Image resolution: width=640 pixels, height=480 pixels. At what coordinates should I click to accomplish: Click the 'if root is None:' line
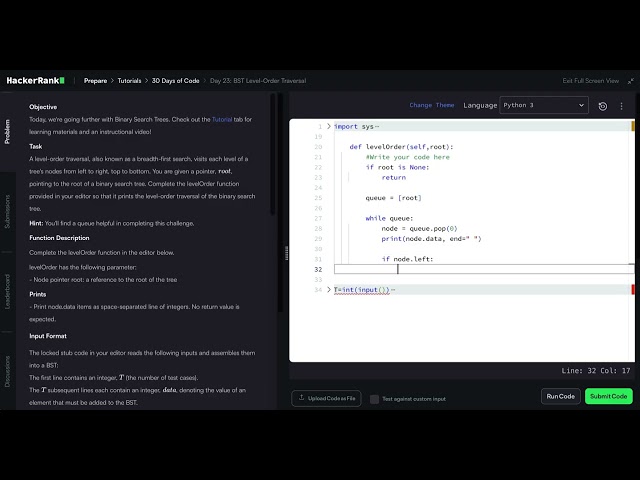coord(397,167)
